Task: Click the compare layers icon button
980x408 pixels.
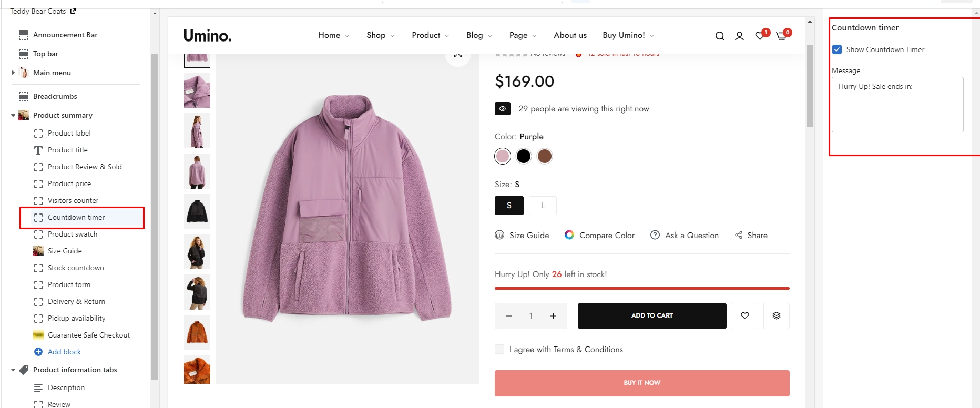Action: [x=777, y=315]
